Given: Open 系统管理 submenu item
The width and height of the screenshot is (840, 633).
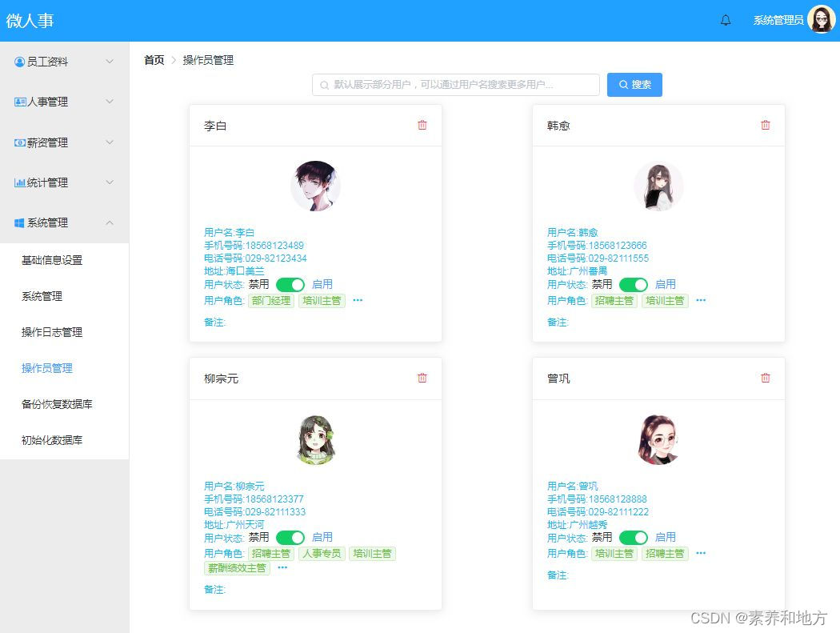Looking at the screenshot, I should tap(64, 296).
